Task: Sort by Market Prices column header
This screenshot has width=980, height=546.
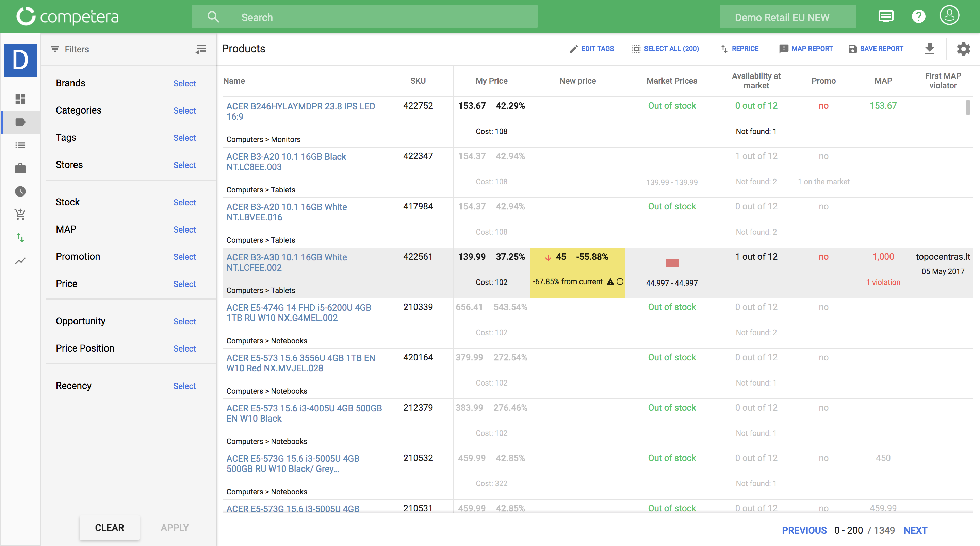Action: point(672,81)
